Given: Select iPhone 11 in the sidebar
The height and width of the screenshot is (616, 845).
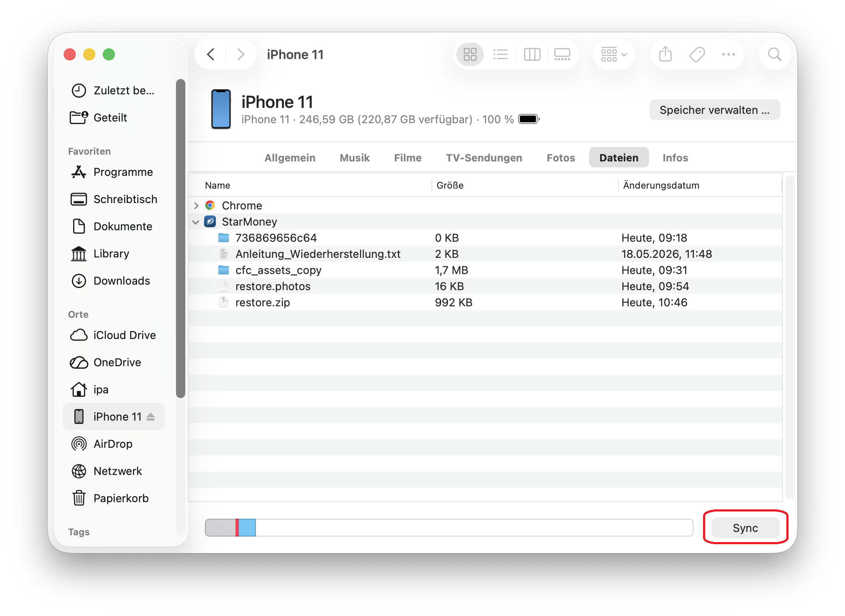Looking at the screenshot, I should point(114,416).
